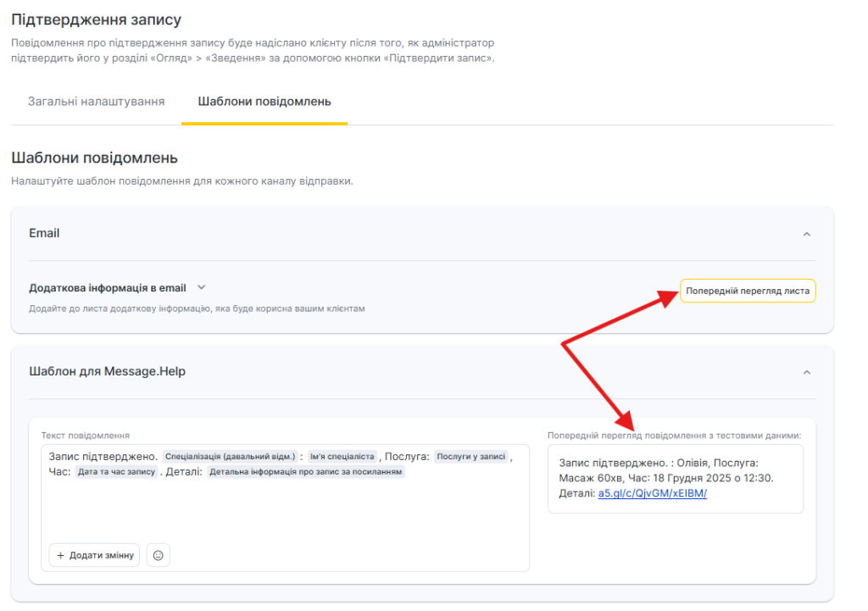Switch to 'Загальні налаштування' tab
The image size is (868, 611).
[x=96, y=102]
